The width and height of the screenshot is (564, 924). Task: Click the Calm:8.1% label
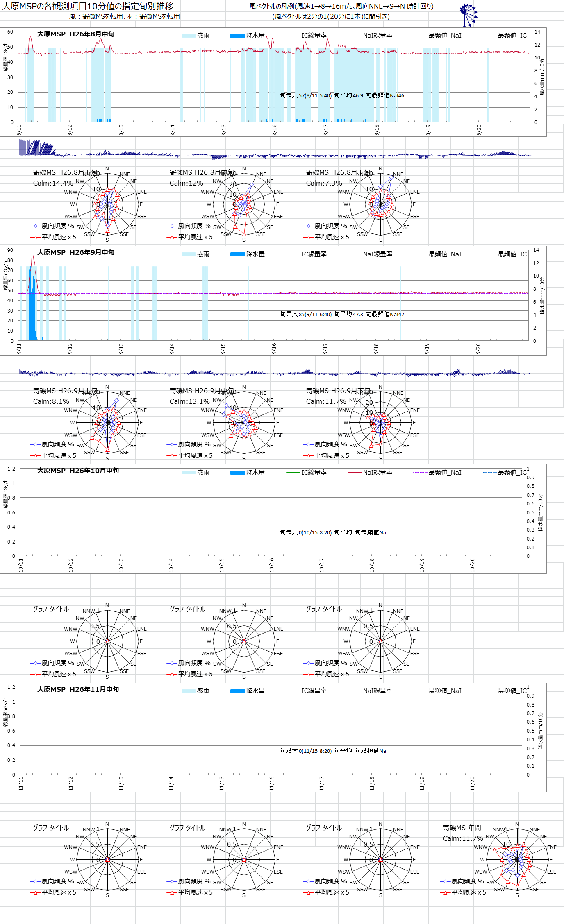51,402
